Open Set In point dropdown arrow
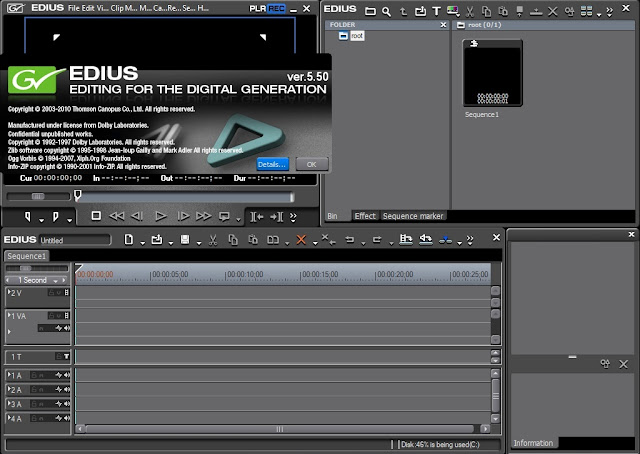Screen dimensions: 640x454 tap(41, 220)
